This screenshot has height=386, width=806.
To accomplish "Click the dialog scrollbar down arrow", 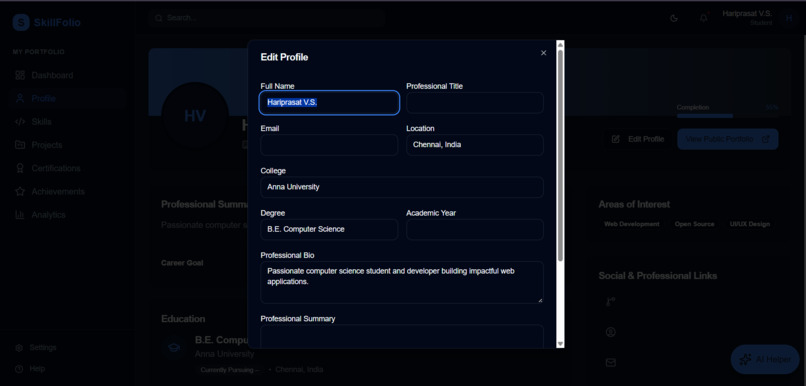I will click(x=560, y=344).
